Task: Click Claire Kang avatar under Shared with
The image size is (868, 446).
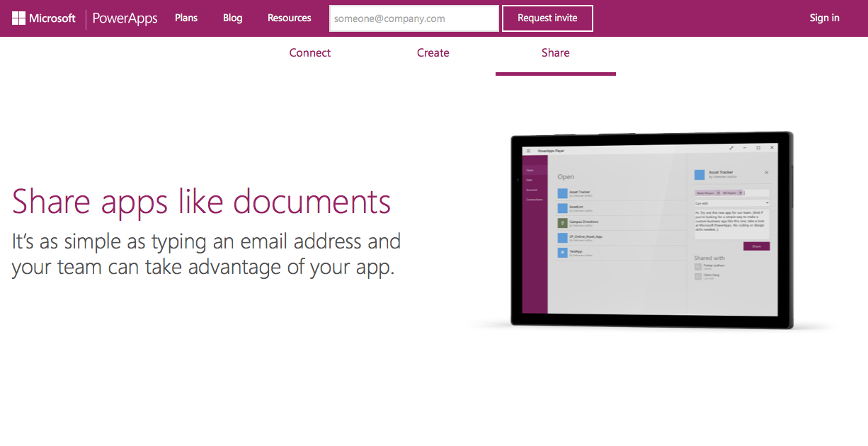Action: coord(698,276)
